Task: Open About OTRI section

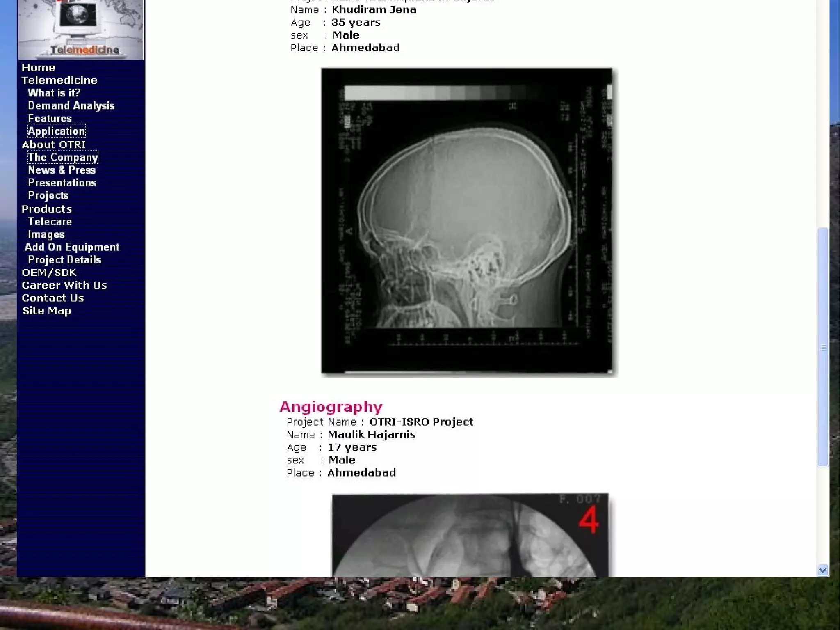Action: coord(53,145)
